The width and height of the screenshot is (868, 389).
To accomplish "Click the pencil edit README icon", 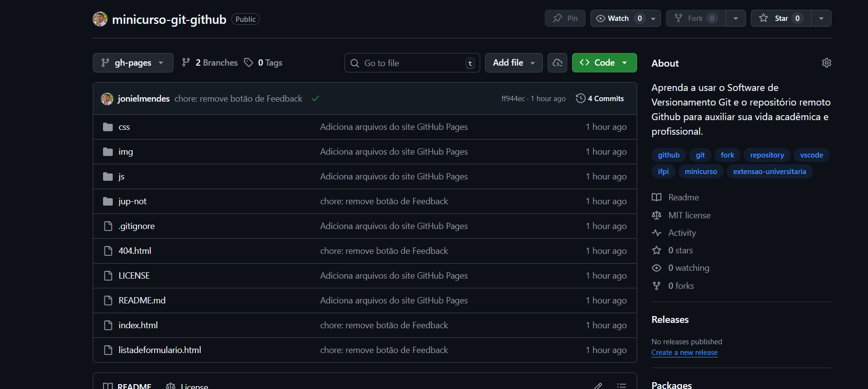I will [598, 386].
